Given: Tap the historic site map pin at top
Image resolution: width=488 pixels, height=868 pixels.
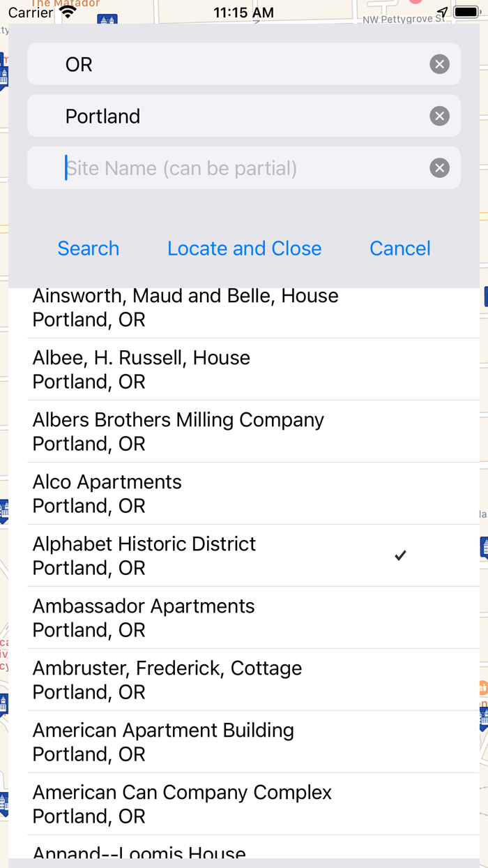Looking at the screenshot, I should (x=107, y=20).
